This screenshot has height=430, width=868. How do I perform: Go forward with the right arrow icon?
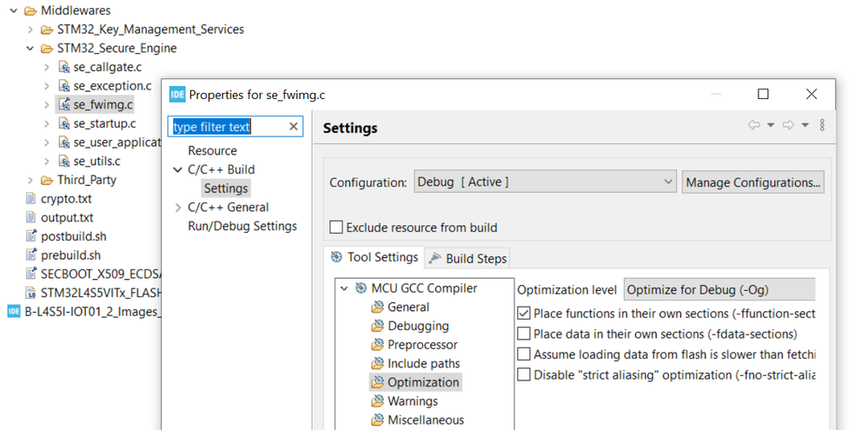tap(788, 126)
